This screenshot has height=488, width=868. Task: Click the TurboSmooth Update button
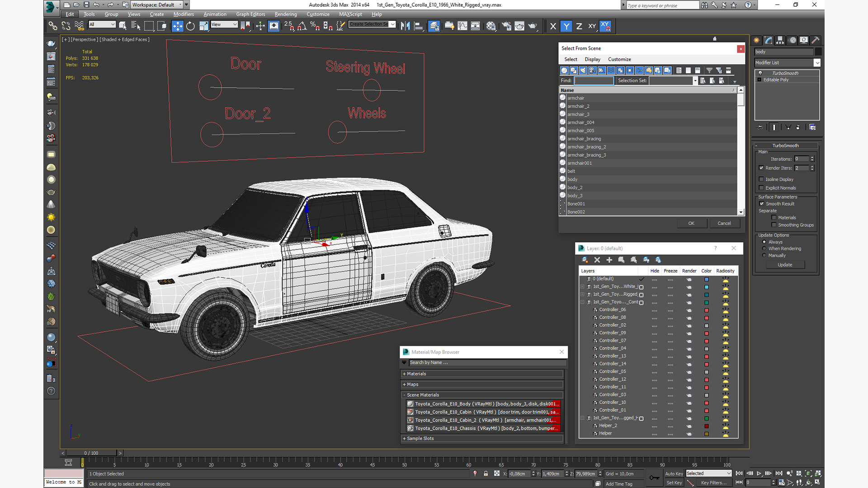pos(785,265)
